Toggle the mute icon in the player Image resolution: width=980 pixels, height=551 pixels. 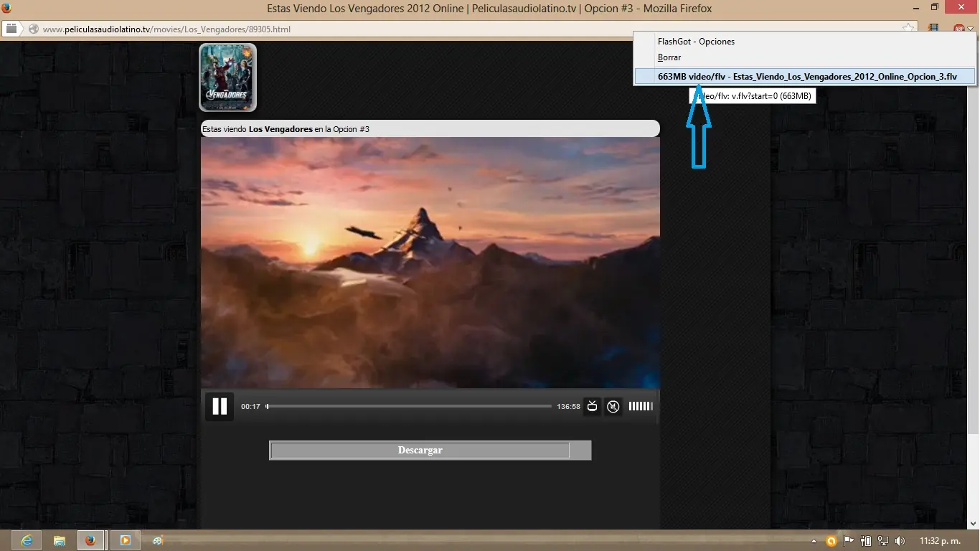click(613, 407)
